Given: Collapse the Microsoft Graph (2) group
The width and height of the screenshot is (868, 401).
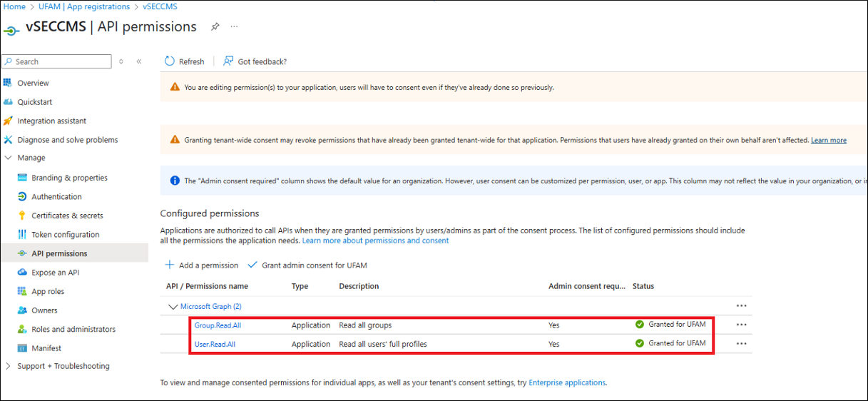Looking at the screenshot, I should pos(172,307).
